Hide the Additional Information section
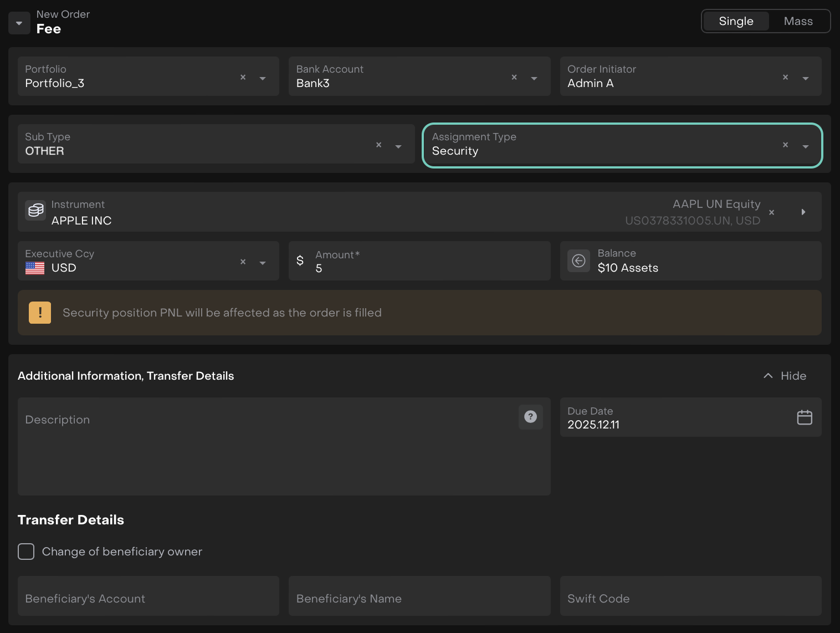Viewport: 840px width, 633px height. point(785,376)
